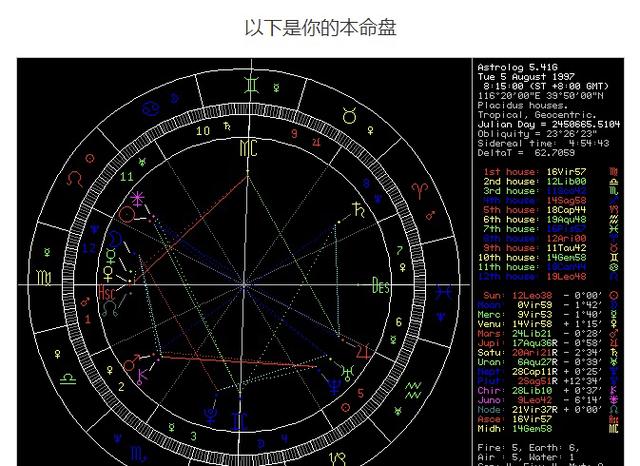The width and height of the screenshot is (640, 466).
Task: Click the green Des descendant label
Action: click(381, 286)
